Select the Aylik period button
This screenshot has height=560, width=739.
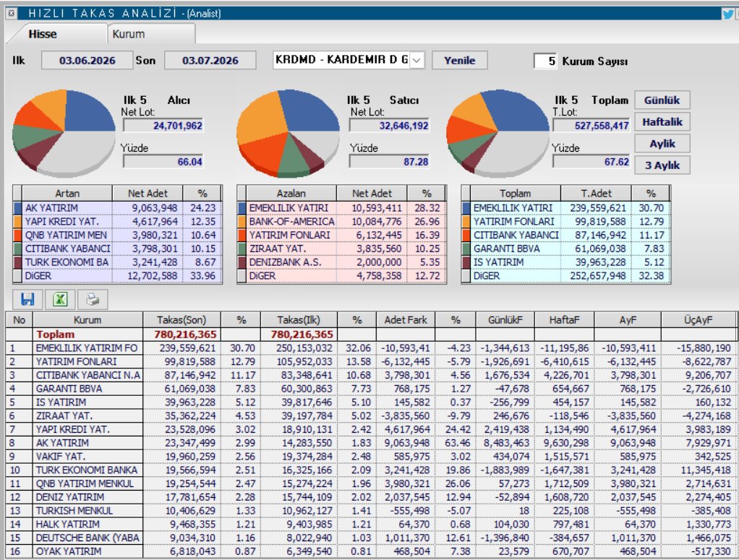pos(662,144)
